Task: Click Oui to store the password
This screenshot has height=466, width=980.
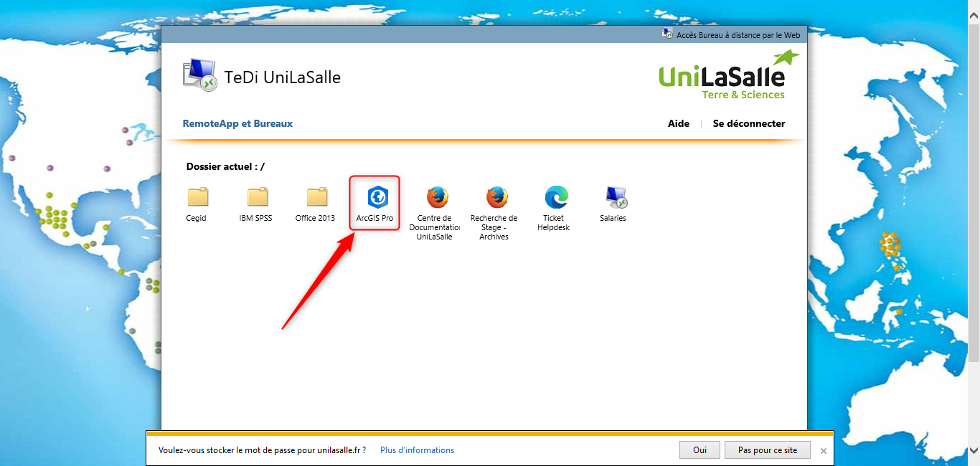Action: pos(699,450)
